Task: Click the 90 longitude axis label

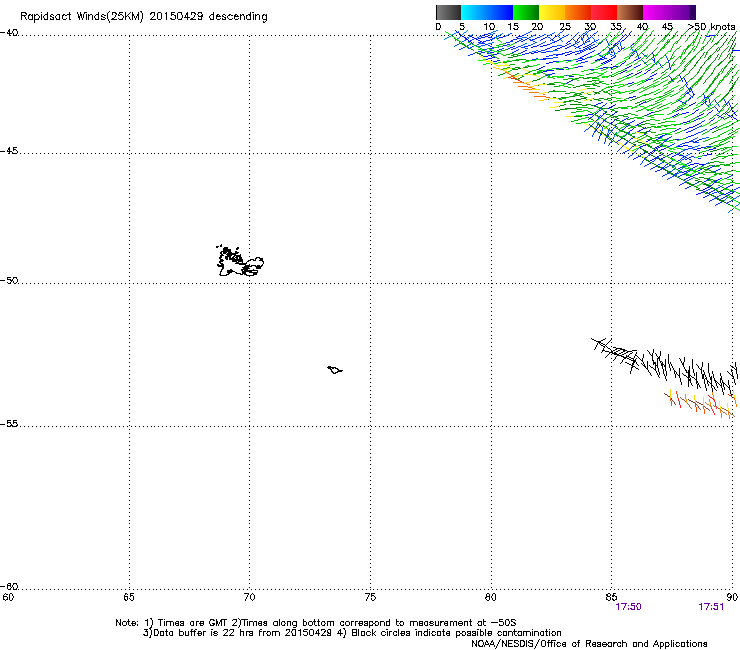Action: [x=732, y=598]
